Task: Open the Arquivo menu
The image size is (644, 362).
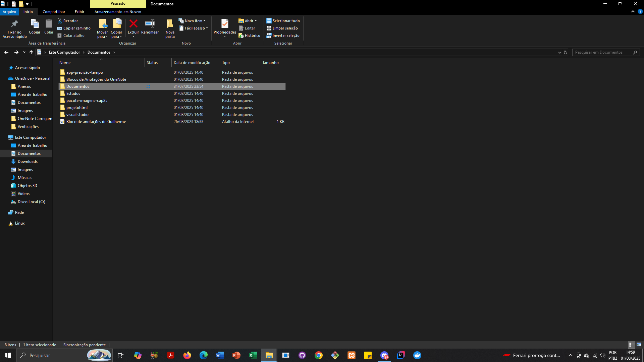Action: pos(9,12)
